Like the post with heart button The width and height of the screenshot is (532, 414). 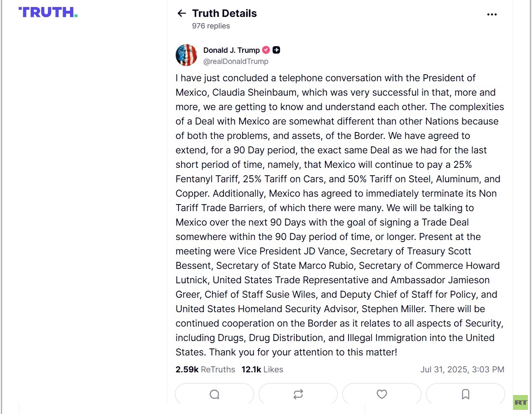coord(382,394)
